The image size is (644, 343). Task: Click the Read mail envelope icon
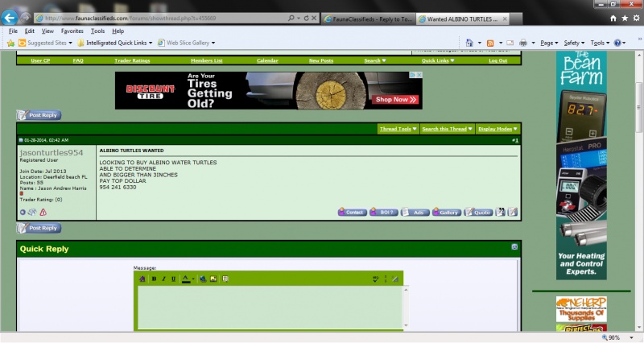510,43
